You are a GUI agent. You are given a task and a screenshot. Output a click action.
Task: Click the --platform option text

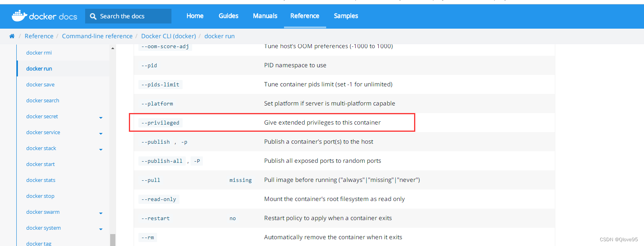(x=157, y=103)
